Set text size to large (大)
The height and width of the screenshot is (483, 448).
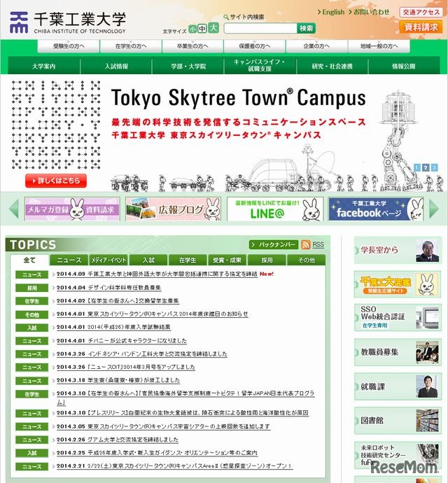[213, 28]
